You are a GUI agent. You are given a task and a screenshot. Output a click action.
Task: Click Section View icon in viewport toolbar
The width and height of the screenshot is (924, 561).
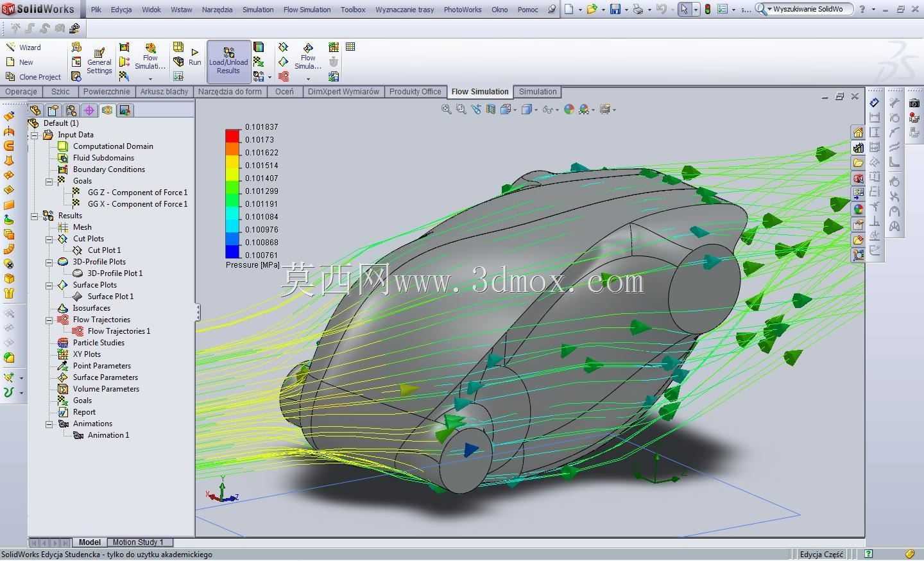click(x=491, y=110)
